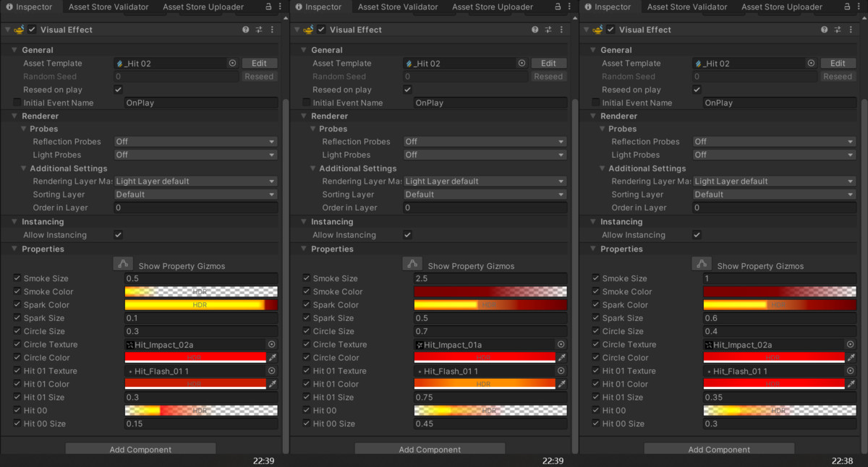Open Spark Color gradient in middle panel
This screenshot has height=467, width=868.
coord(490,305)
